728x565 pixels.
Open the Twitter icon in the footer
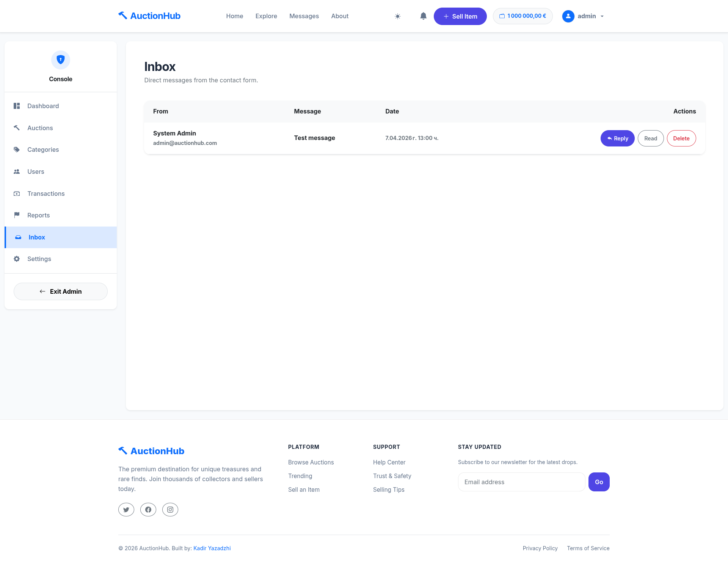(126, 510)
